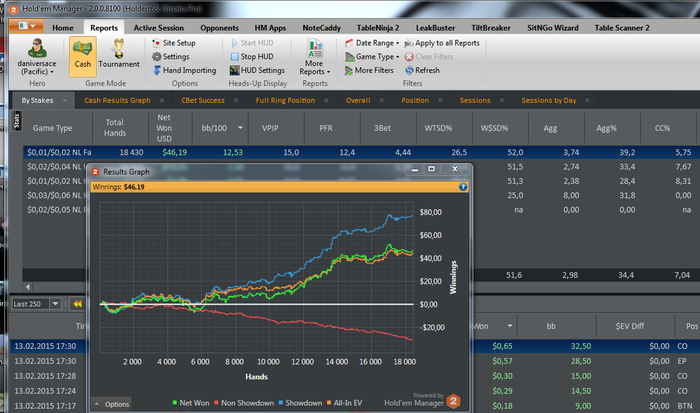Viewport: 700px width, 413px height.
Task: Sort by the bb/100 column dropdown arrow
Action: coord(240,128)
